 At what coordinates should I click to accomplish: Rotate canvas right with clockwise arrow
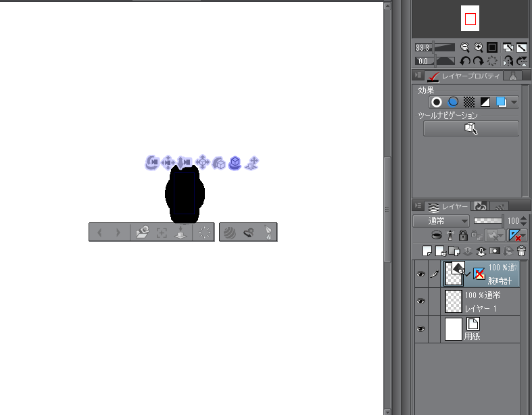479,61
